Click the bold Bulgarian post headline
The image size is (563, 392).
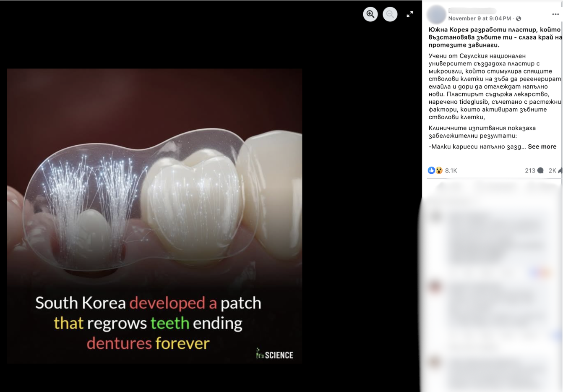[494, 37]
